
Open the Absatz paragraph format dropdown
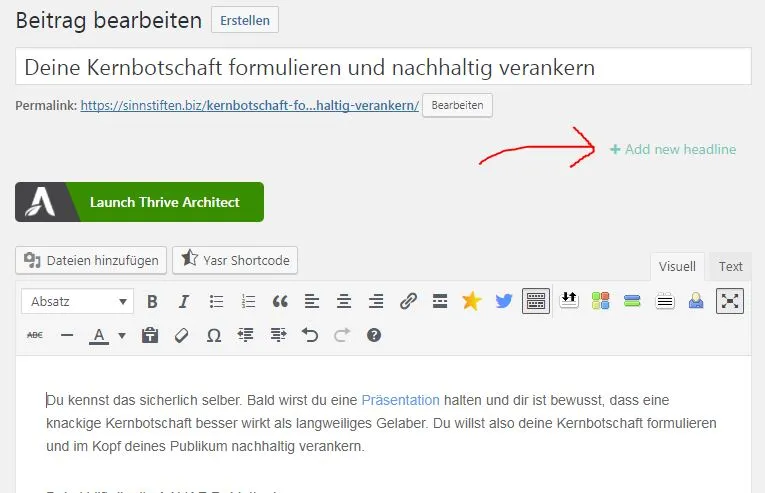(x=78, y=302)
